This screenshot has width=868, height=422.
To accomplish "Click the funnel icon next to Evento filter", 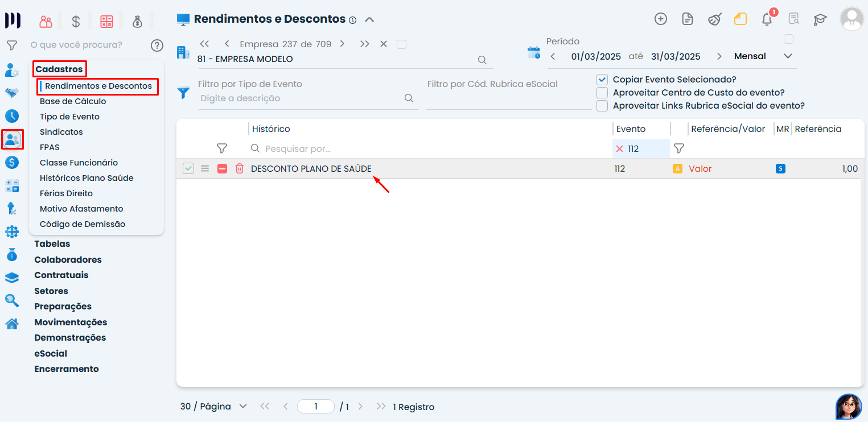I will click(679, 148).
